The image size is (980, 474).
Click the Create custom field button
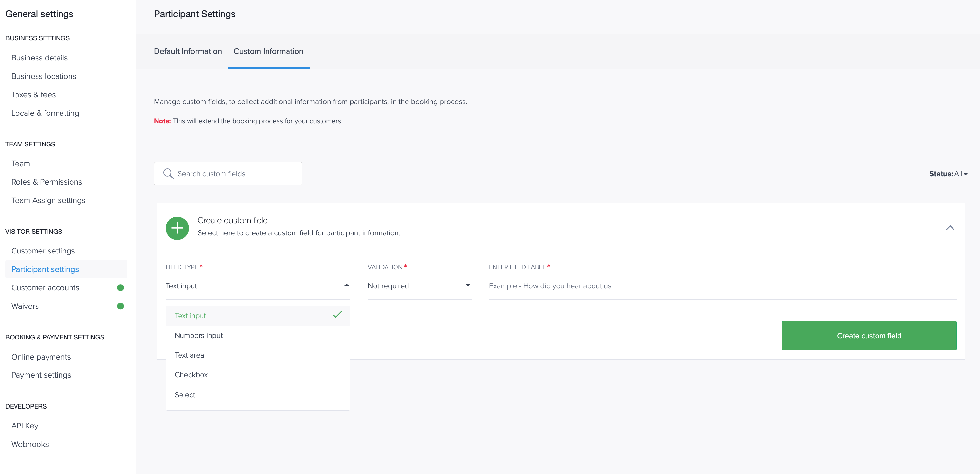[x=869, y=336]
